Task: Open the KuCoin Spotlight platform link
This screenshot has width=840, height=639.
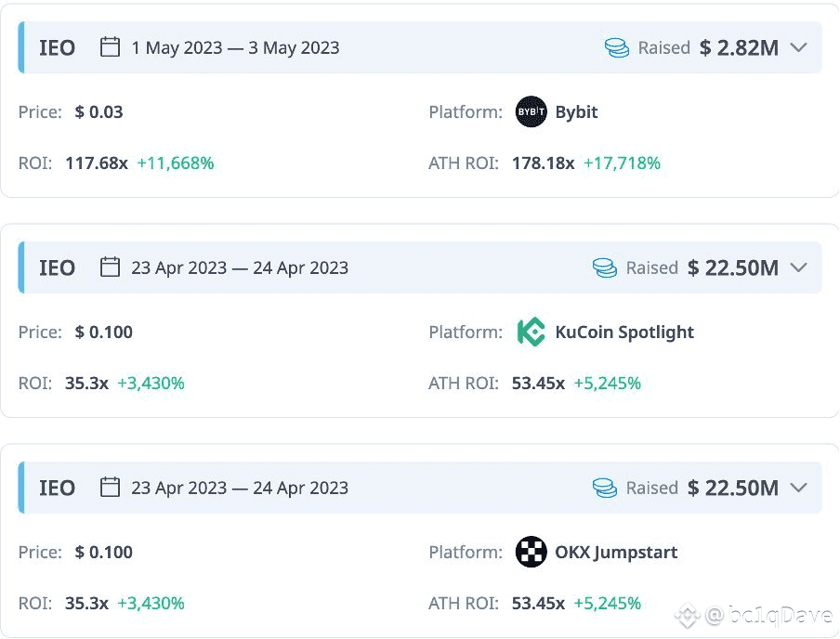Action: coord(624,333)
